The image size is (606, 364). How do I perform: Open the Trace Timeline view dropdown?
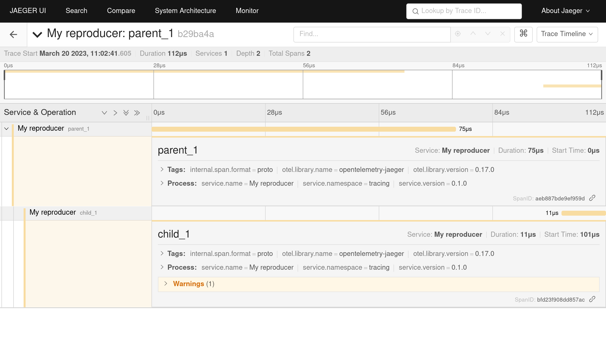click(x=567, y=34)
